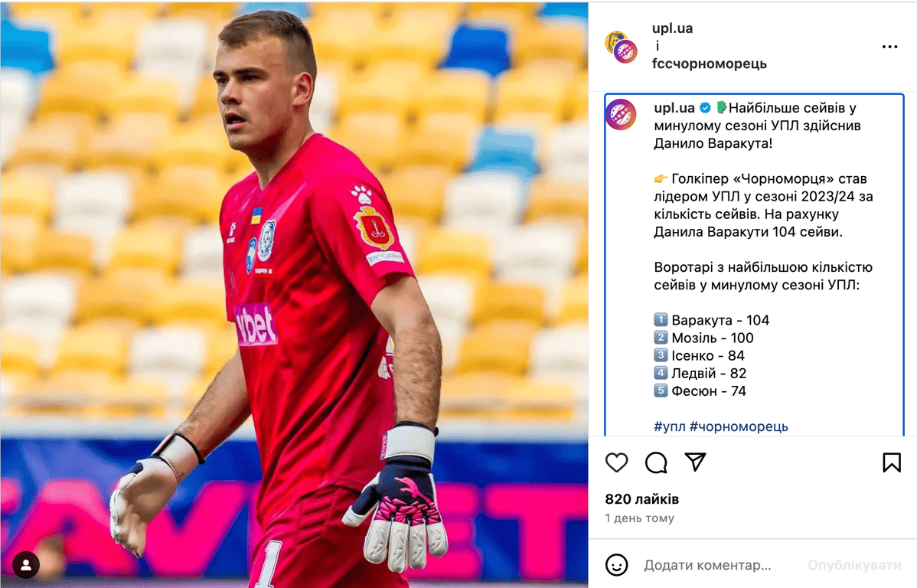Image resolution: width=917 pixels, height=588 pixels.
Task: Like the post with heart icon
Action: point(616,462)
